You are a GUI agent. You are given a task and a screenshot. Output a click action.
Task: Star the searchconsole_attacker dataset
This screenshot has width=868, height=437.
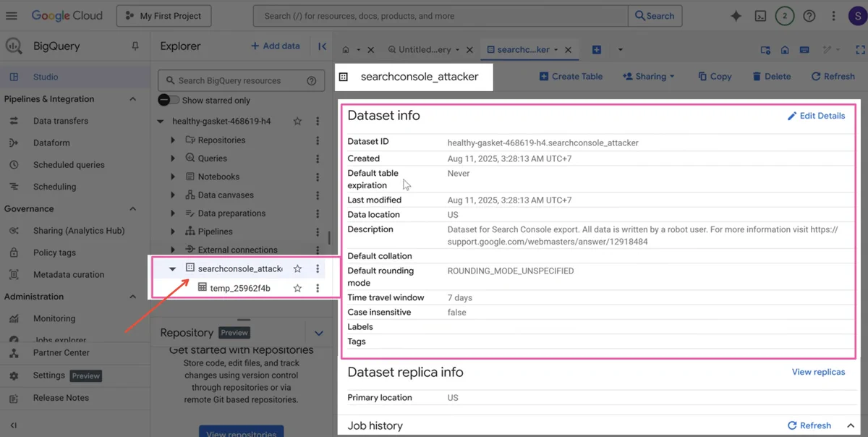pyautogui.click(x=297, y=268)
